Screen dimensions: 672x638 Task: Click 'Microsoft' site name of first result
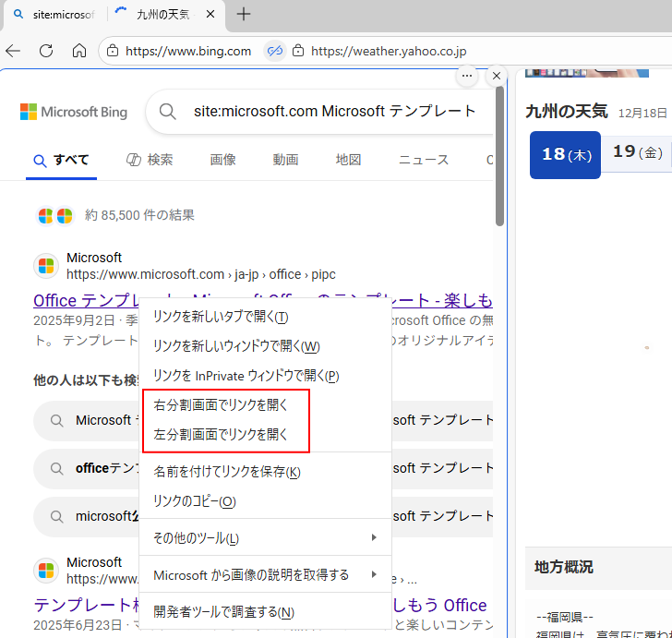[94, 258]
